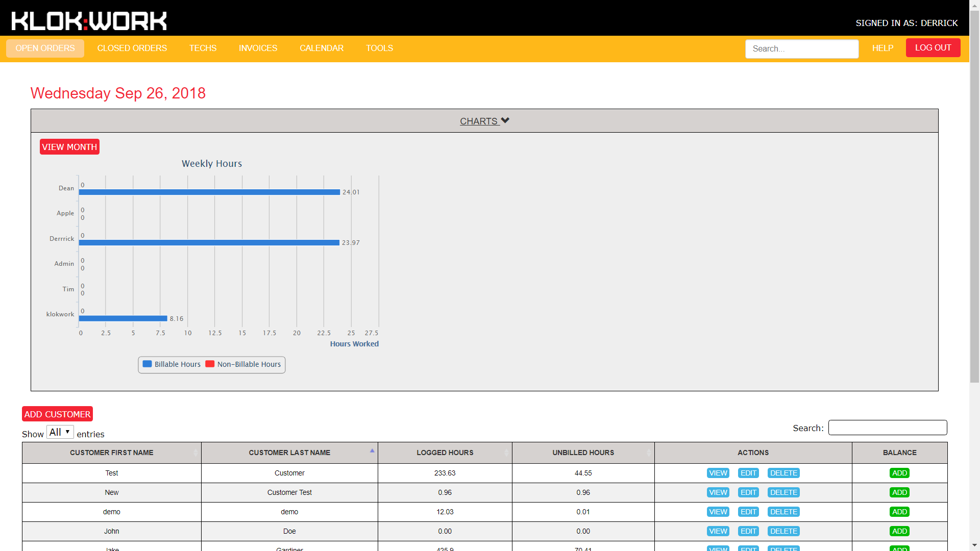Screen dimensions: 980x551
Task: Sort by Unbilled Hours column
Action: coord(583,453)
